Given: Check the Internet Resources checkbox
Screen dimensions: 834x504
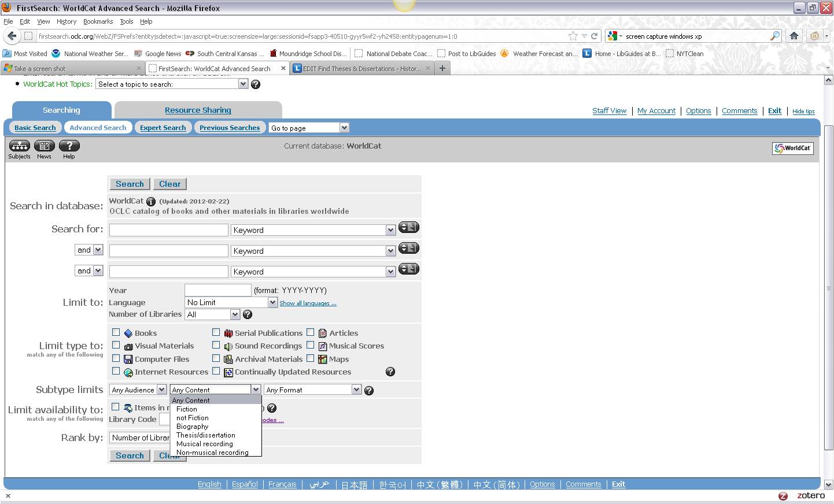Looking at the screenshot, I should (x=116, y=371).
